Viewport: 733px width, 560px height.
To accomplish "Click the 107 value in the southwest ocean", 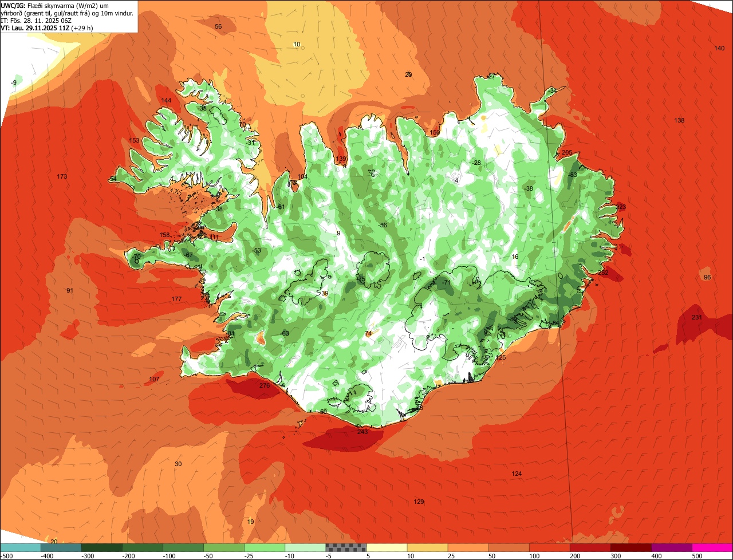I will [155, 380].
